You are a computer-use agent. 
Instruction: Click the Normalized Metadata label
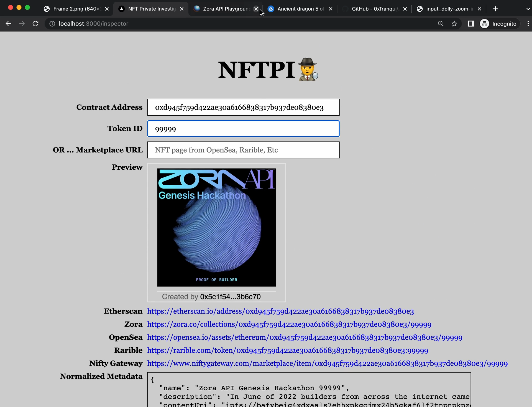click(x=101, y=377)
